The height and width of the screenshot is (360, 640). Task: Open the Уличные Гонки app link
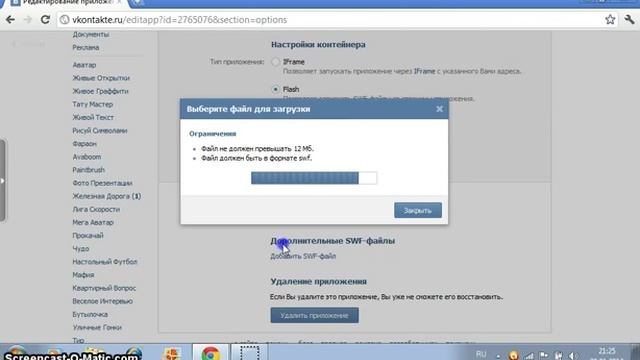[x=97, y=327]
